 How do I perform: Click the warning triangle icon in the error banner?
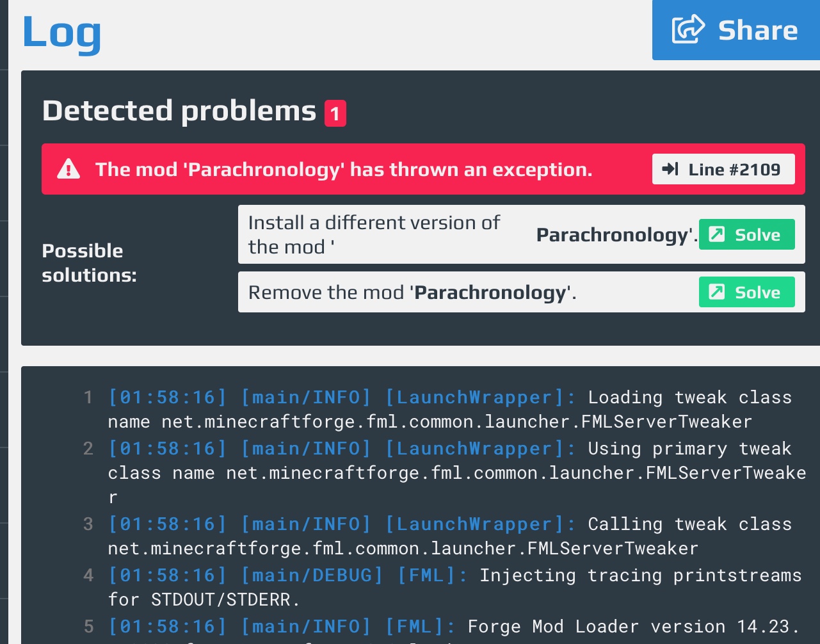(x=68, y=169)
